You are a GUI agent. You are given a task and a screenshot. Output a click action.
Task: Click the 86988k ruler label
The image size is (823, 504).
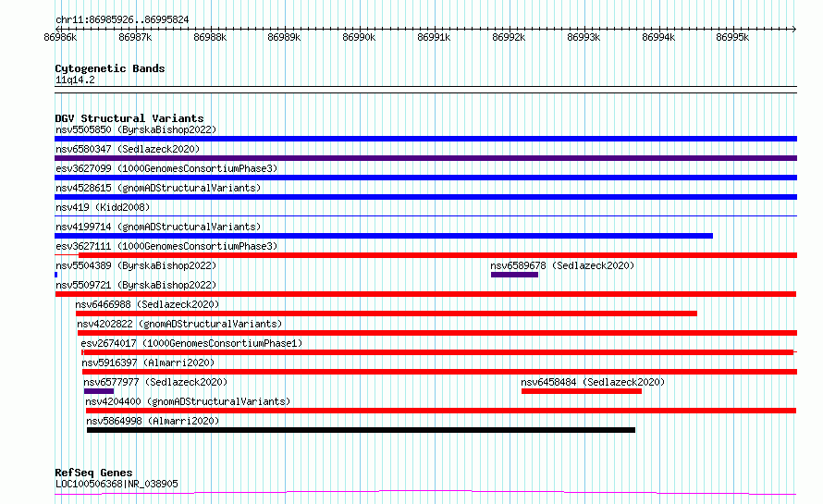[210, 37]
